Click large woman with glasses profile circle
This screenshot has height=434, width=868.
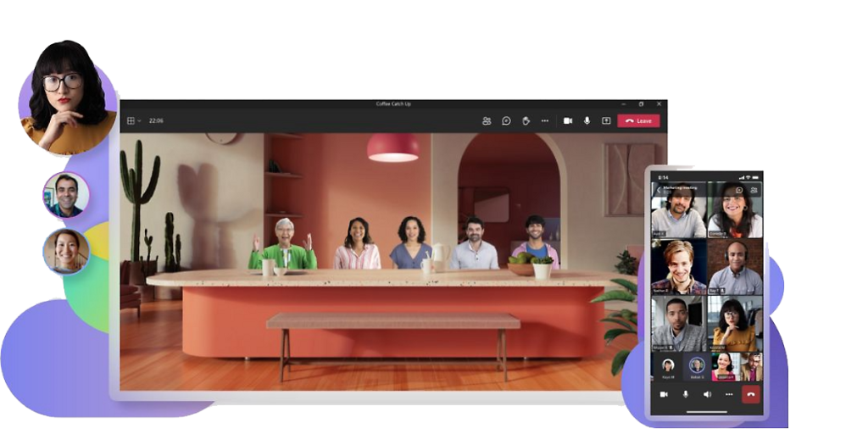[68, 98]
